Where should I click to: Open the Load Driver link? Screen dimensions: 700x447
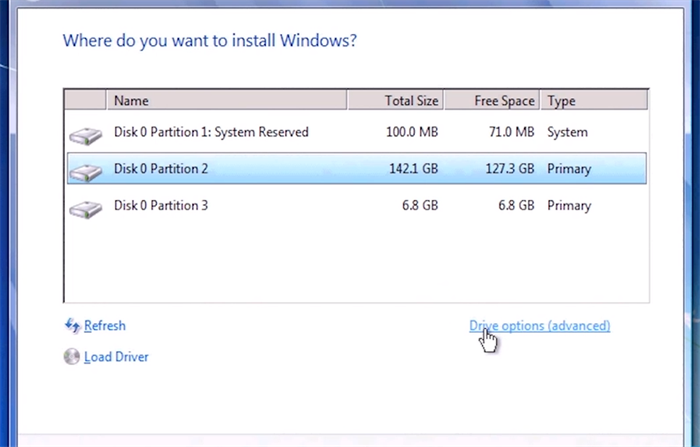[116, 357]
